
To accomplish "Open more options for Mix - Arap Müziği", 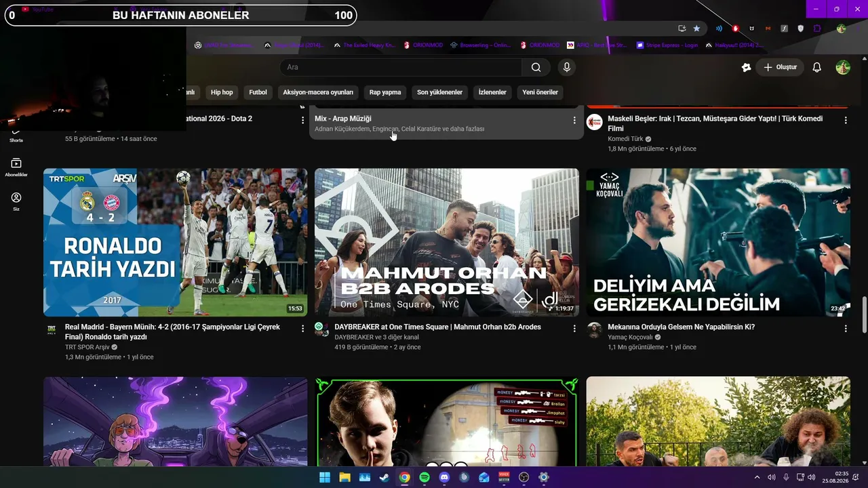I will pos(574,120).
